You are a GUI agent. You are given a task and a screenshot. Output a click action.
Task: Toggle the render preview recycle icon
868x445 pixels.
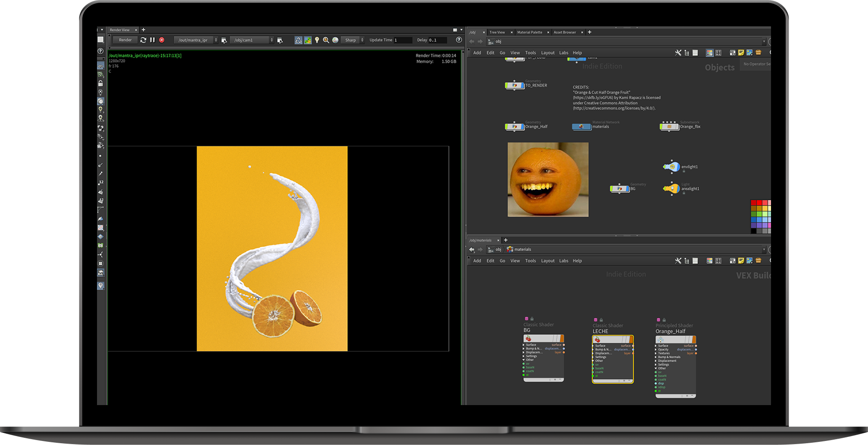point(298,40)
